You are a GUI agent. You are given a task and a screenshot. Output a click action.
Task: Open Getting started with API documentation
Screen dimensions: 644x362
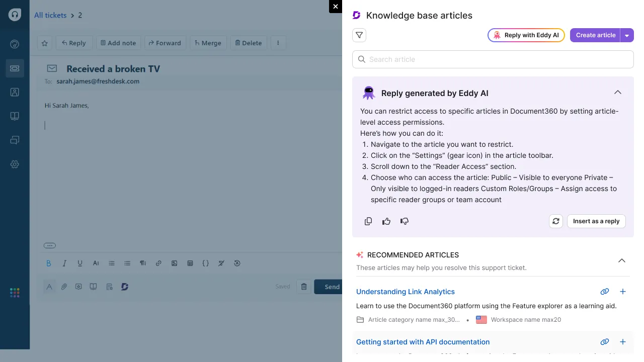tap(423, 342)
